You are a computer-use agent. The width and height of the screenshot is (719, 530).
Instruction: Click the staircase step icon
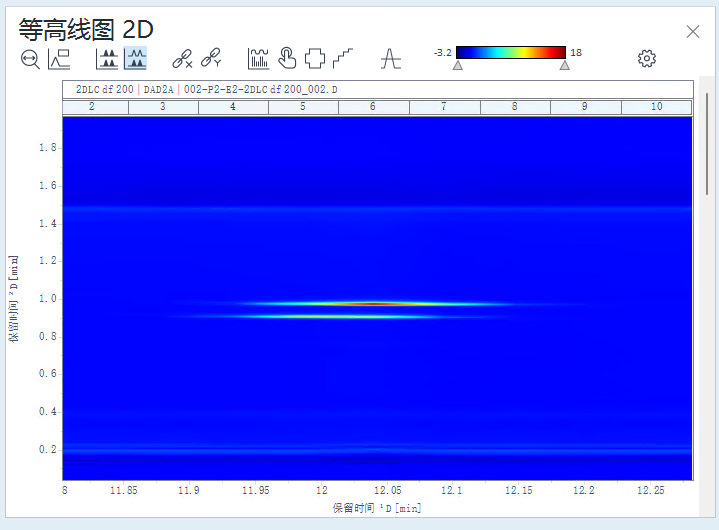343,58
